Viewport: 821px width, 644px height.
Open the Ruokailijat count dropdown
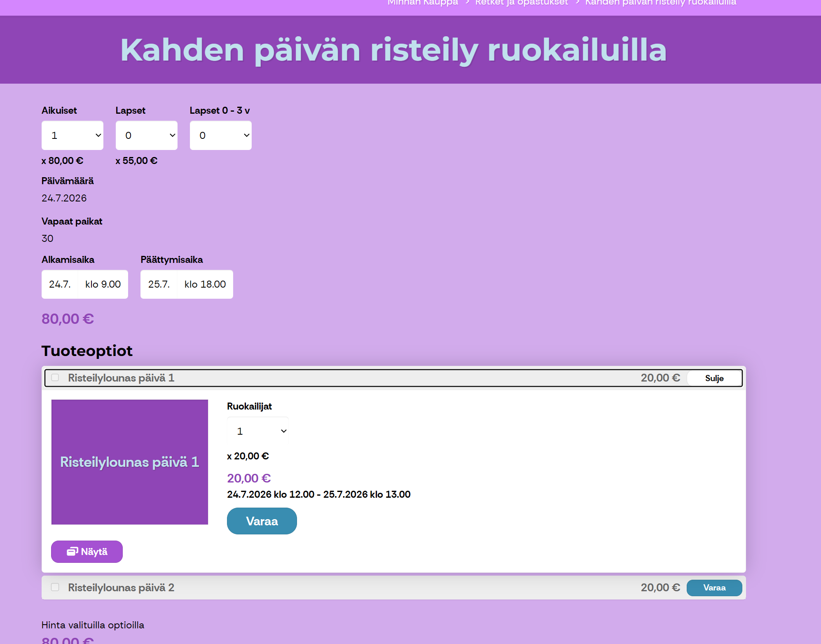point(258,431)
